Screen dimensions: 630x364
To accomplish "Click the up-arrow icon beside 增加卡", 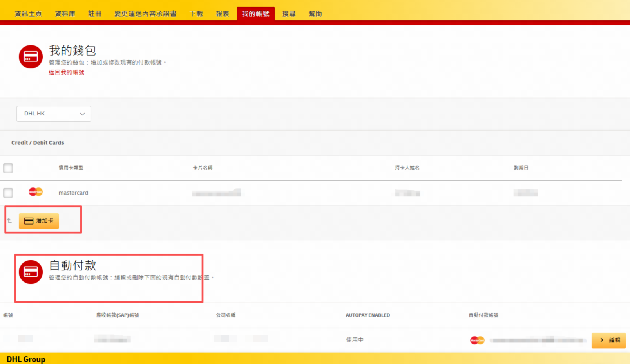I will coord(9,221).
